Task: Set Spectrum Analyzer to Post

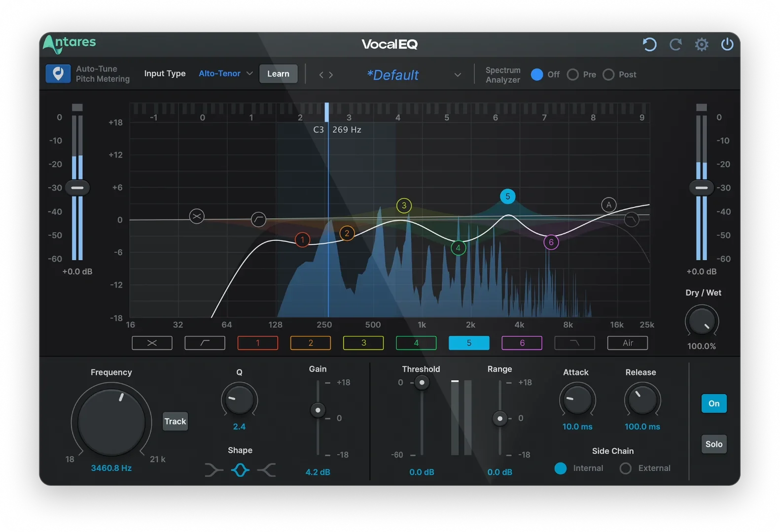Action: tap(608, 74)
